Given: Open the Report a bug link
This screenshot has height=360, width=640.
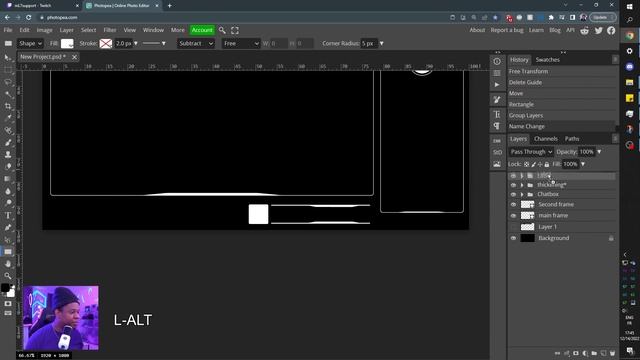Looking at the screenshot, I should pos(507,30).
